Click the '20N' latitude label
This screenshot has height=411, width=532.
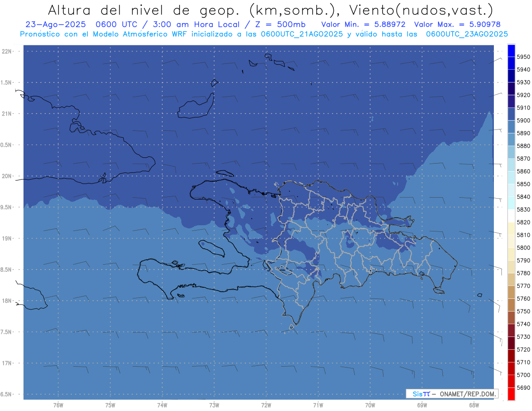7,176
